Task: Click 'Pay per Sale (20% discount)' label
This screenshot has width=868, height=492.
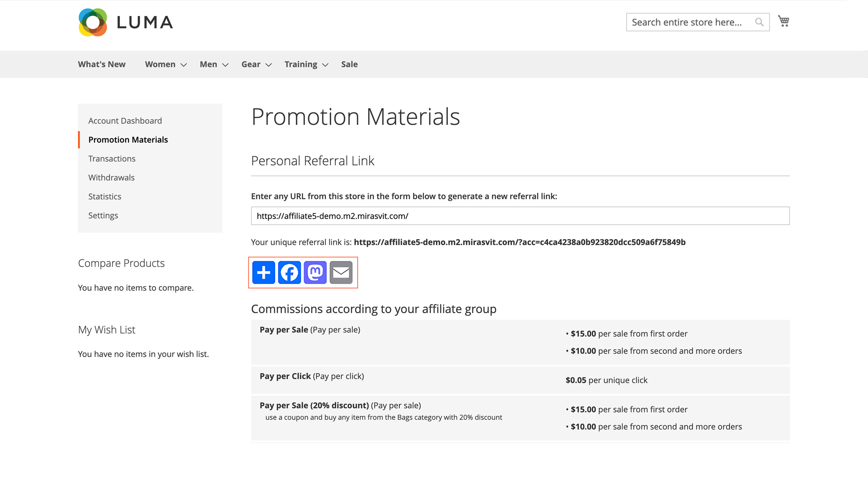Action: 340,405
